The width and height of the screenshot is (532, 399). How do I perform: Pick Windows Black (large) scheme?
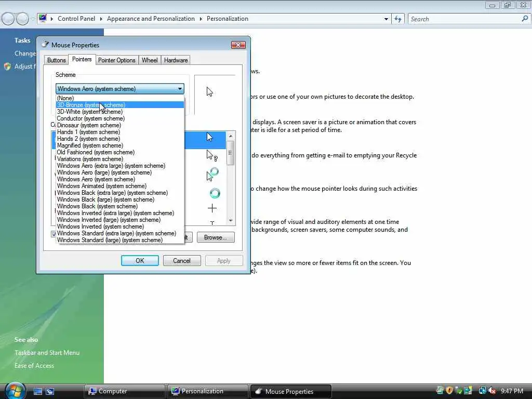click(x=120, y=199)
